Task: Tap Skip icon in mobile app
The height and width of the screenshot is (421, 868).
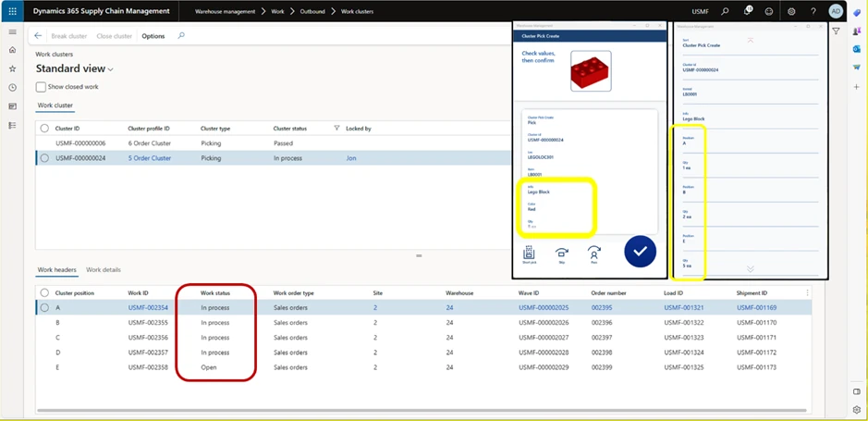Action: 562,254
